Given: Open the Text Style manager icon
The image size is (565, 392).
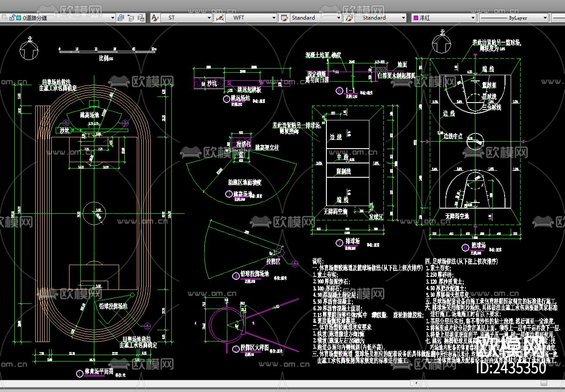Looking at the screenshot, I should click(154, 18).
